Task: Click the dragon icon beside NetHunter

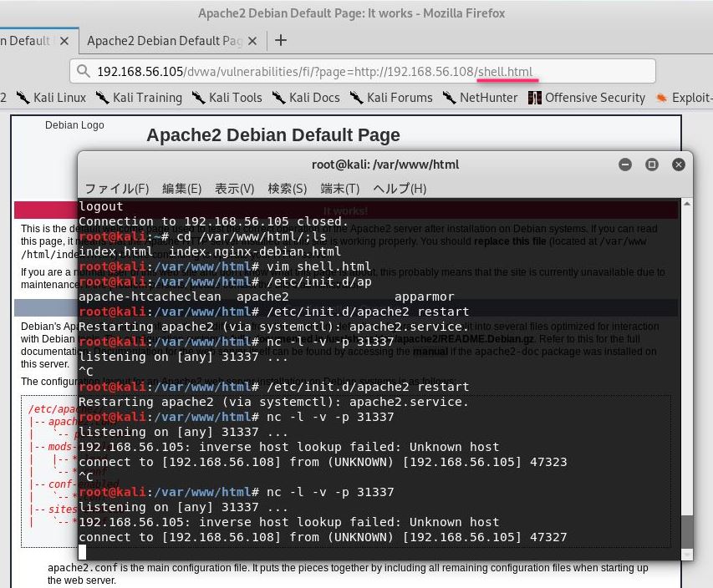Action: [x=449, y=98]
